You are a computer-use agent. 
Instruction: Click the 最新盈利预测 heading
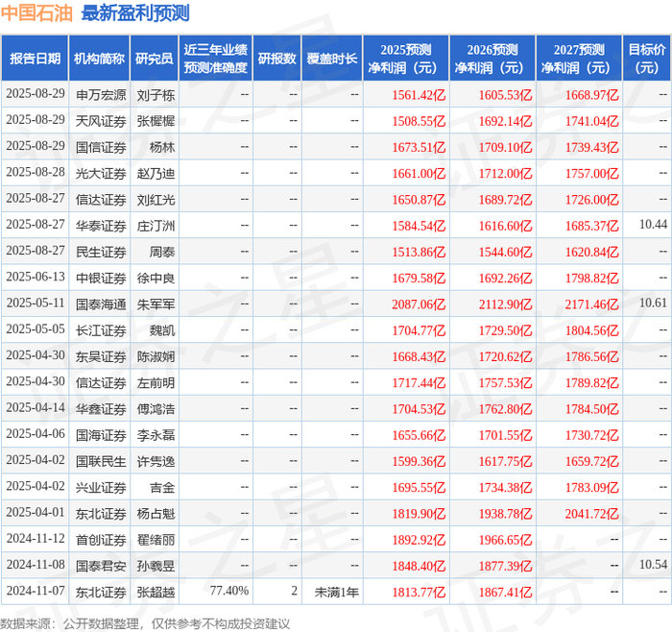pos(135,12)
